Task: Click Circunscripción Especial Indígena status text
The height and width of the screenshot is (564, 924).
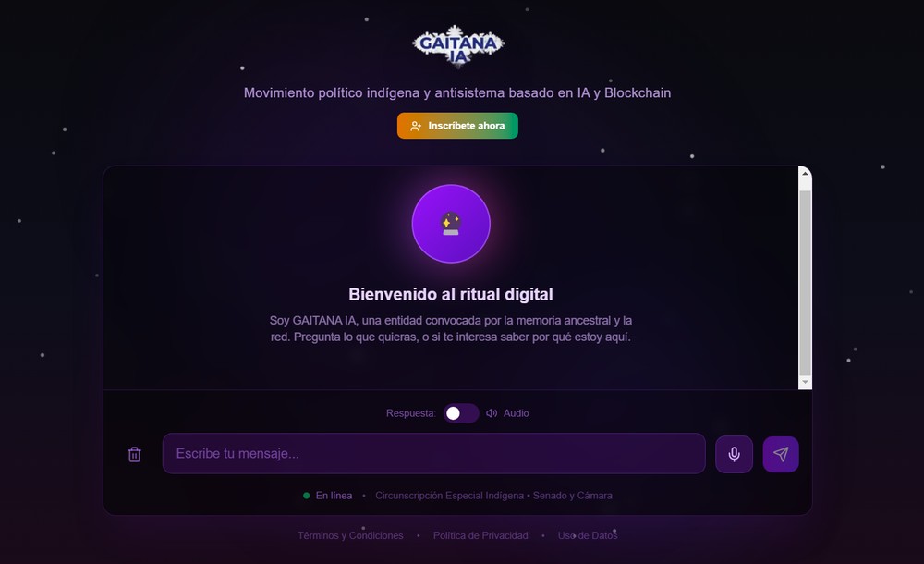Action: click(450, 496)
